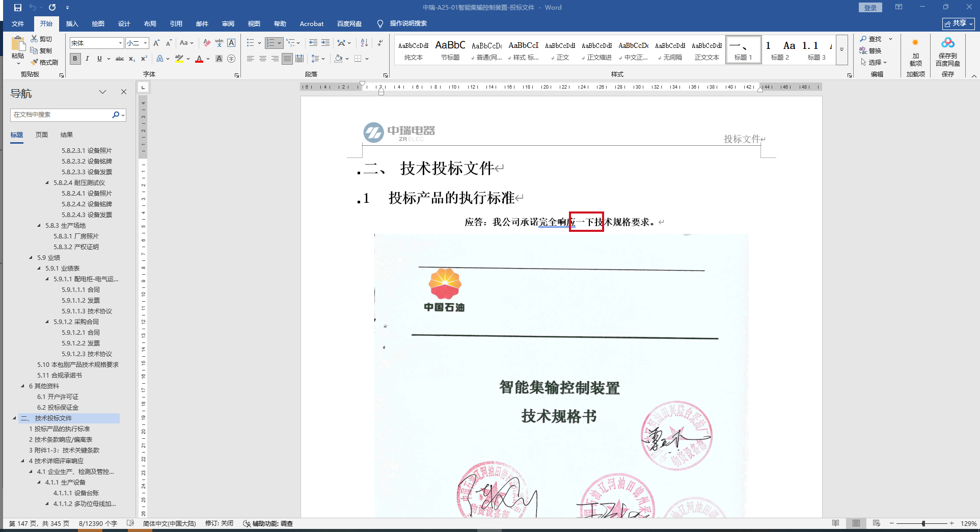Activate the Format Painter (格式刷)
Viewport: 980px width, 532px height.
44,62
